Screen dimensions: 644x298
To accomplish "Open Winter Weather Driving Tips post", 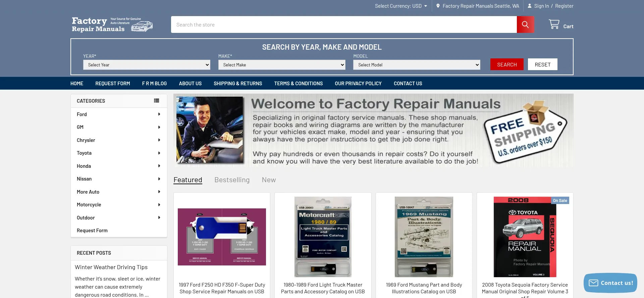I will [111, 267].
